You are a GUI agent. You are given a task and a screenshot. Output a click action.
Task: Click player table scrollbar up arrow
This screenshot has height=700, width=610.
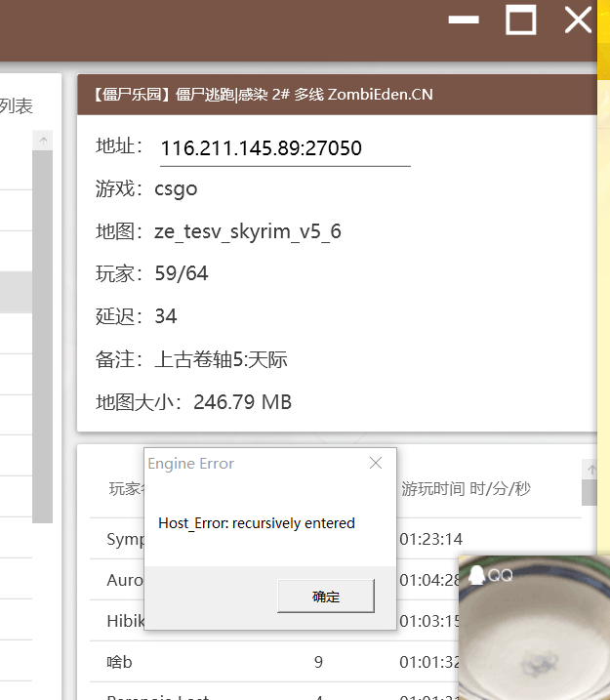591,470
